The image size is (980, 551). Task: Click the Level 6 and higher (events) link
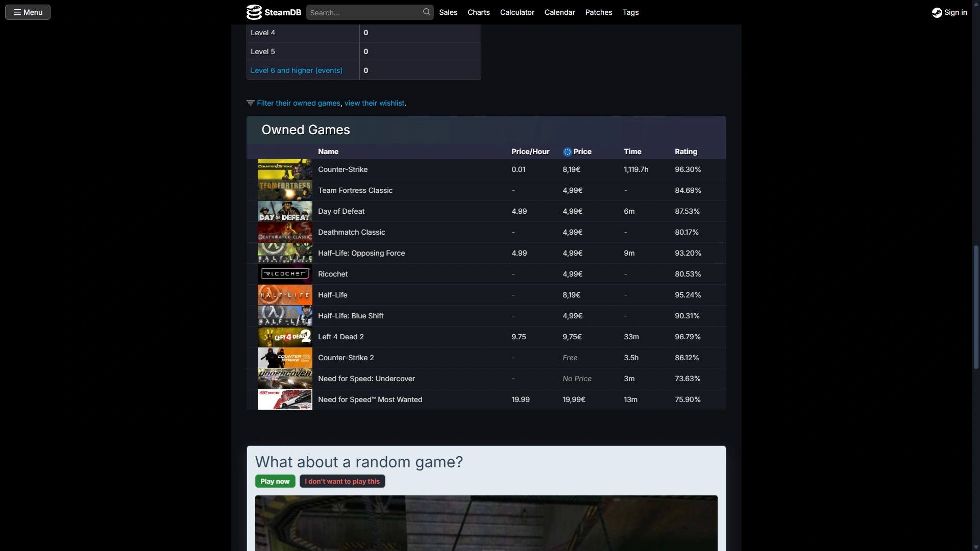(x=297, y=70)
